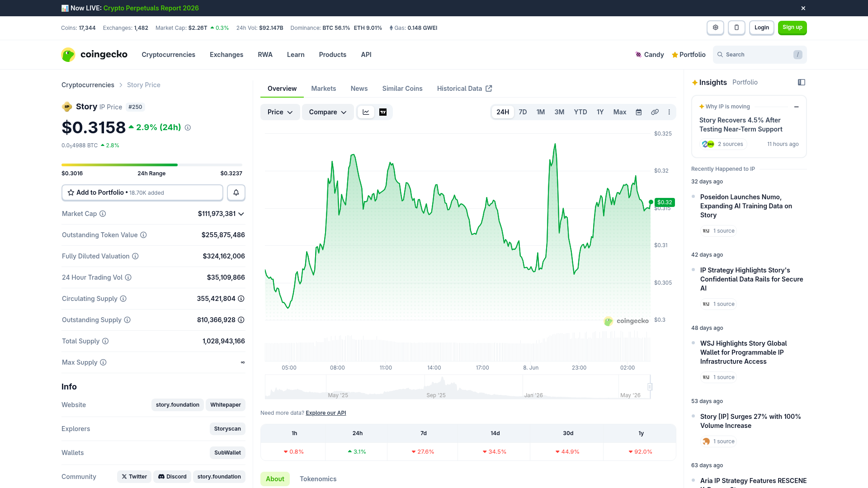Image resolution: width=868 pixels, height=488 pixels.
Task: Select 1Y chart range
Action: point(600,112)
